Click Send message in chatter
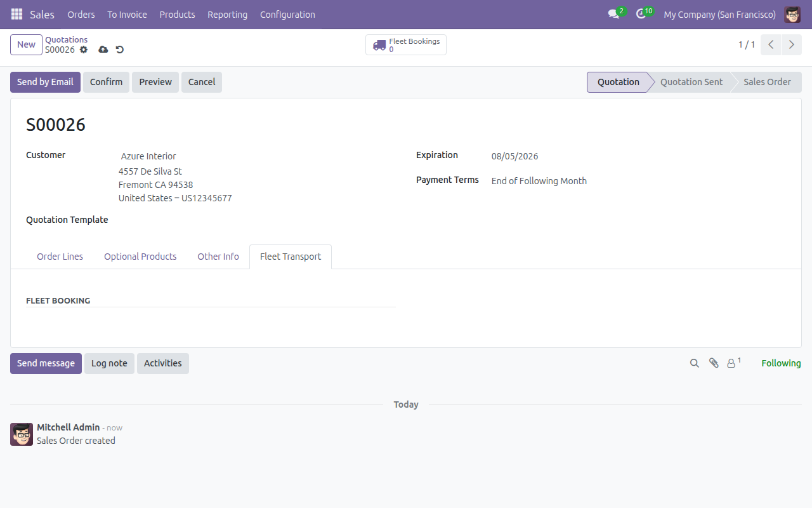The width and height of the screenshot is (812, 508). [46, 363]
